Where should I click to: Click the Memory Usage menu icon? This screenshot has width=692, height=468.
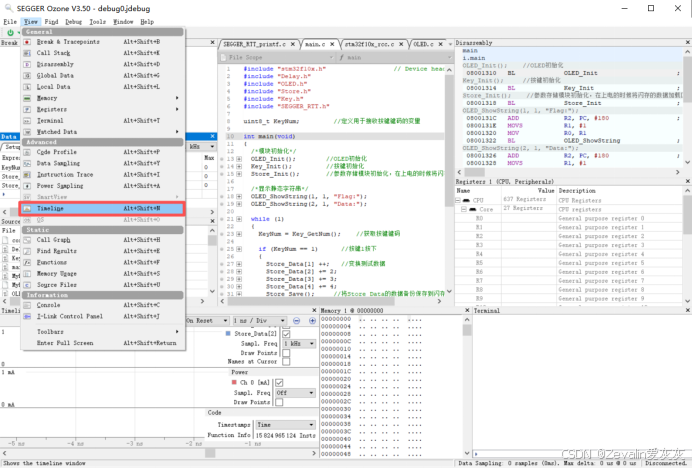click(27, 274)
